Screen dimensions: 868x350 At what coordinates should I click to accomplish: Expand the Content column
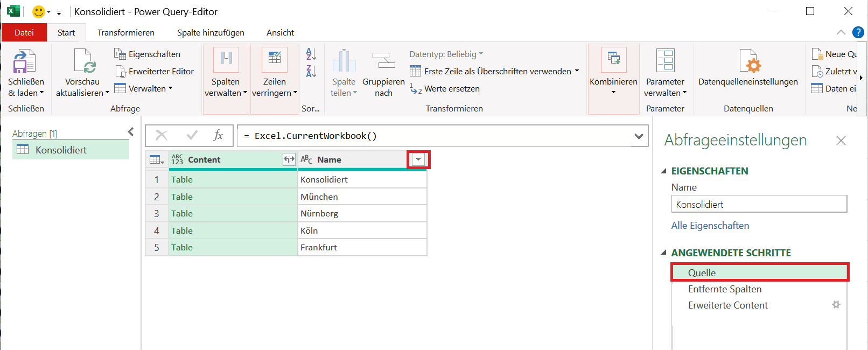point(289,159)
